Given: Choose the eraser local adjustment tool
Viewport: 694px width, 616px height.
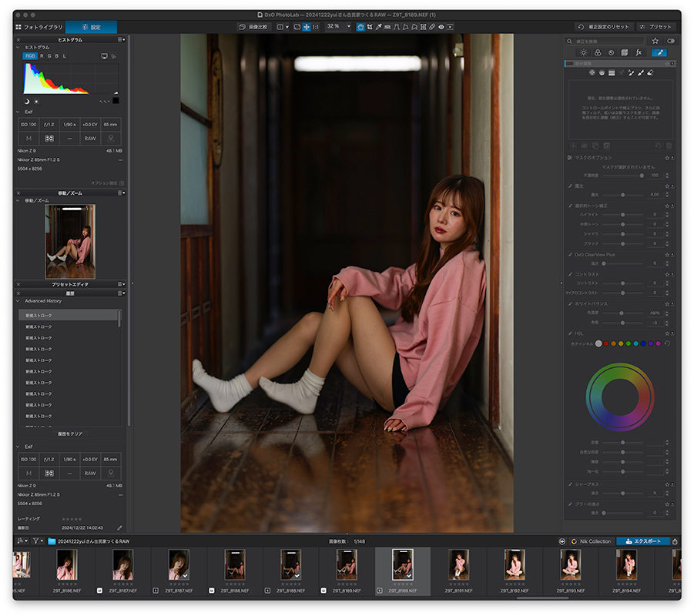Looking at the screenshot, I should 650,72.
